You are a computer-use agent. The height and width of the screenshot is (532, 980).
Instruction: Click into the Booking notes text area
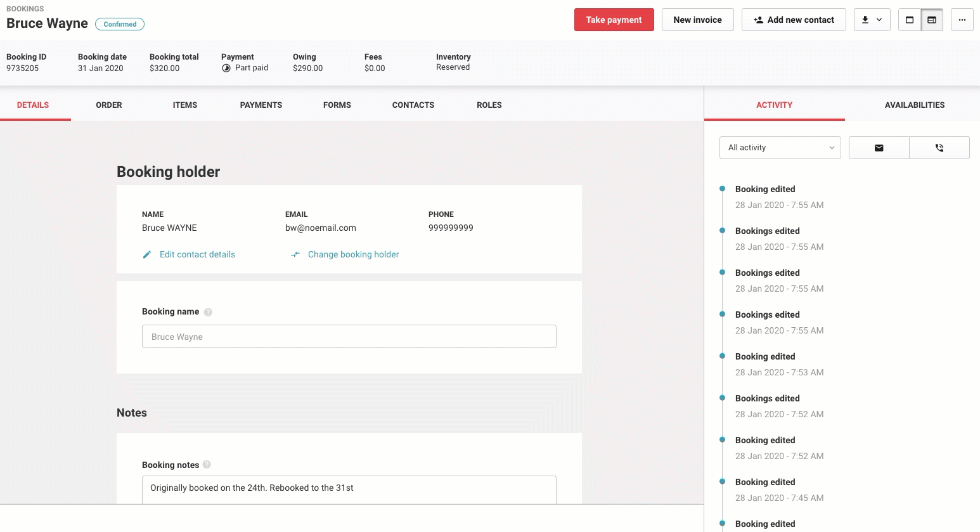point(349,490)
